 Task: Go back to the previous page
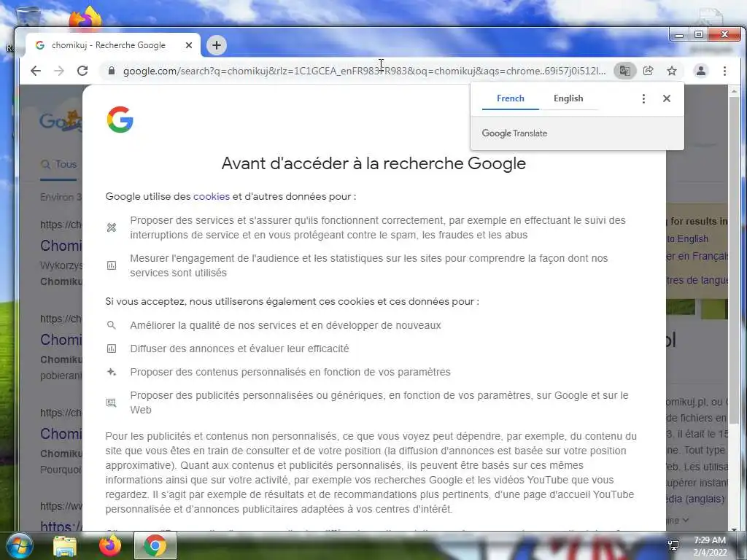coord(36,71)
